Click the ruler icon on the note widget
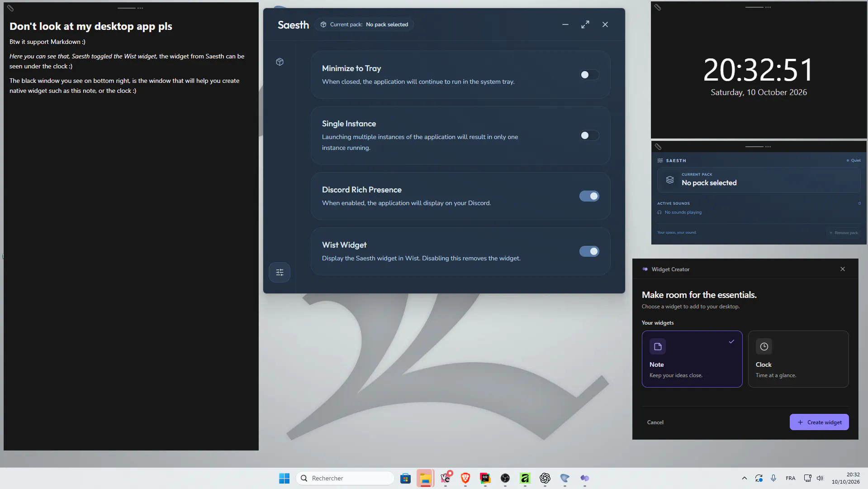Screen dimensions: 868x489 coord(10,8)
